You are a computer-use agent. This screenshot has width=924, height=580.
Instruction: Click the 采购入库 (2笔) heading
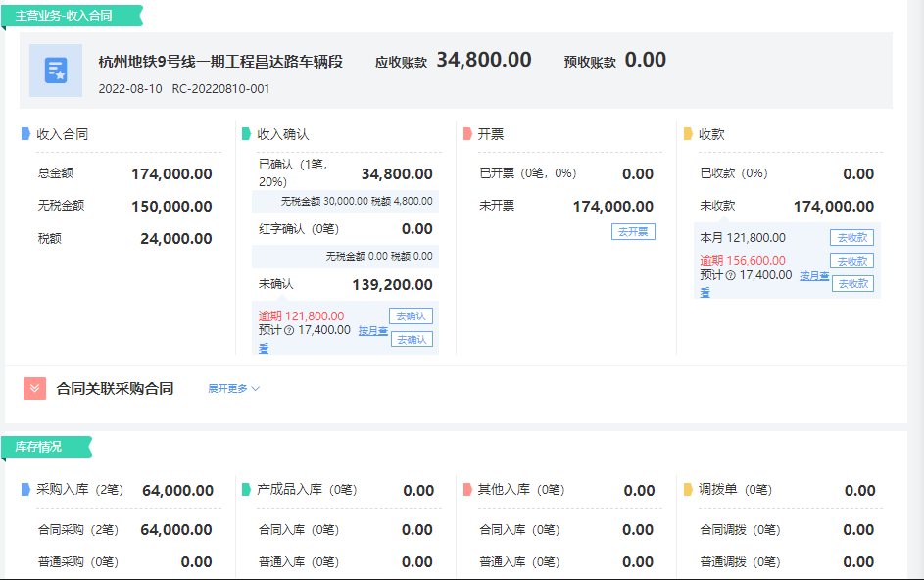[x=79, y=489]
